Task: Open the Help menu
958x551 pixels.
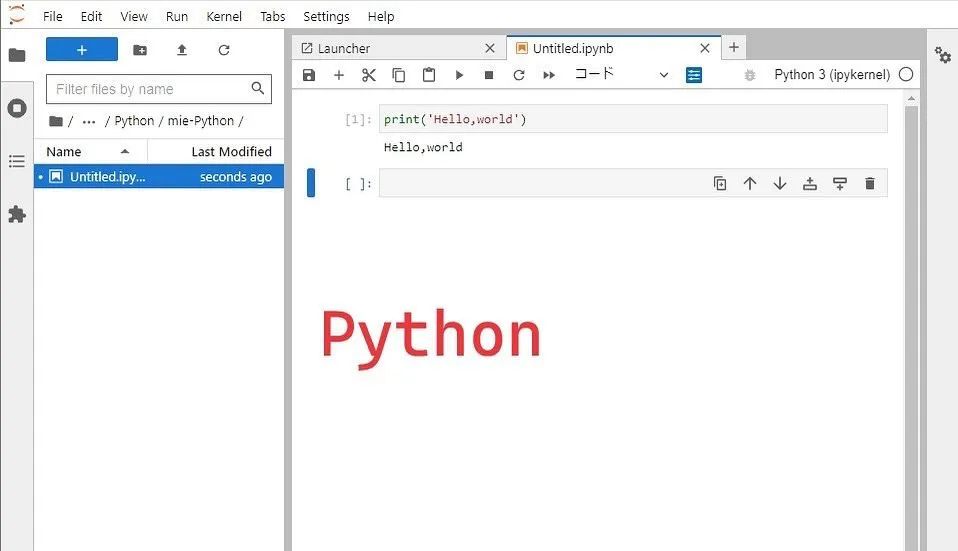Action: coord(381,16)
